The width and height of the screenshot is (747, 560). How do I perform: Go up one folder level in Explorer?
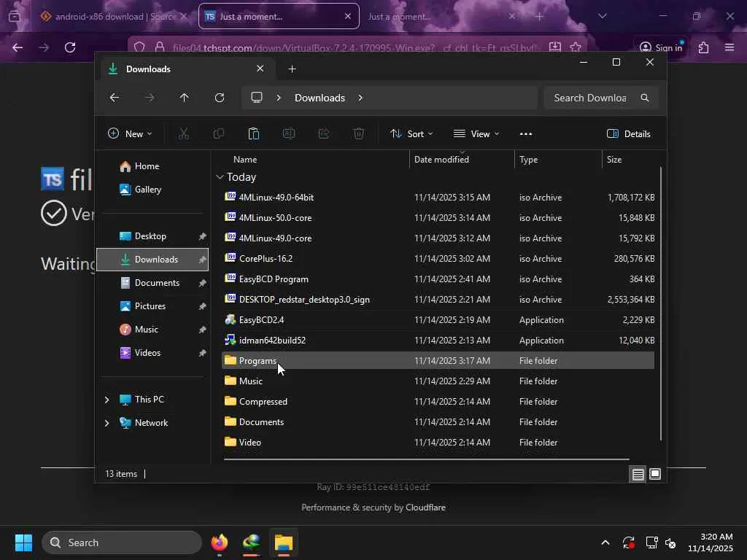pos(185,98)
